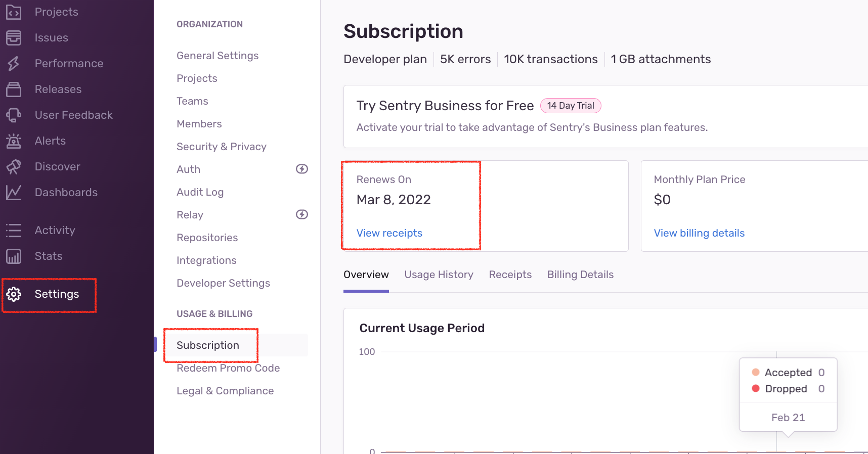Select Subscription under Usage & Billing
Viewport: 868px width, 454px height.
[x=207, y=345]
